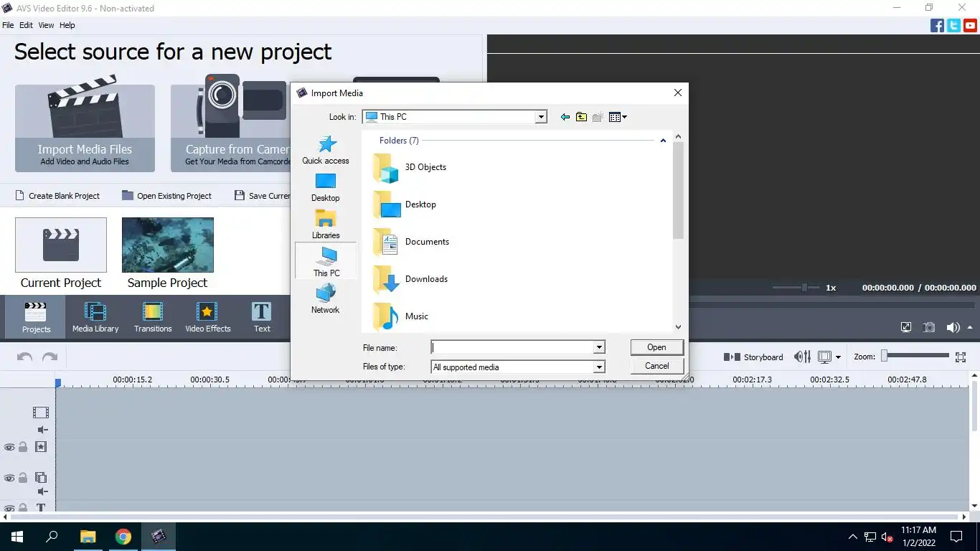Viewport: 980px width, 551px height.
Task: Click Create Blank Project
Action: coord(57,195)
